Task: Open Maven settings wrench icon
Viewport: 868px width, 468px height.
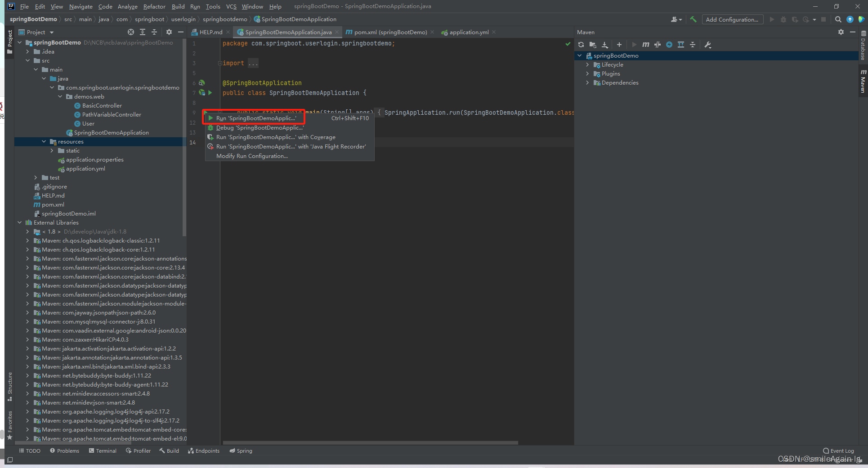Action: pos(708,45)
